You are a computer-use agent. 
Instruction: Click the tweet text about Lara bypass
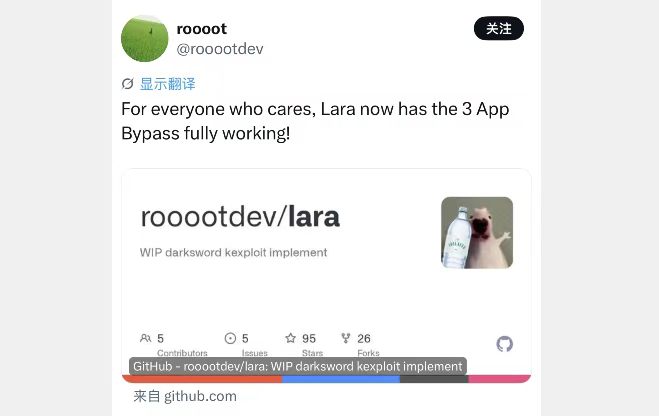coord(315,121)
